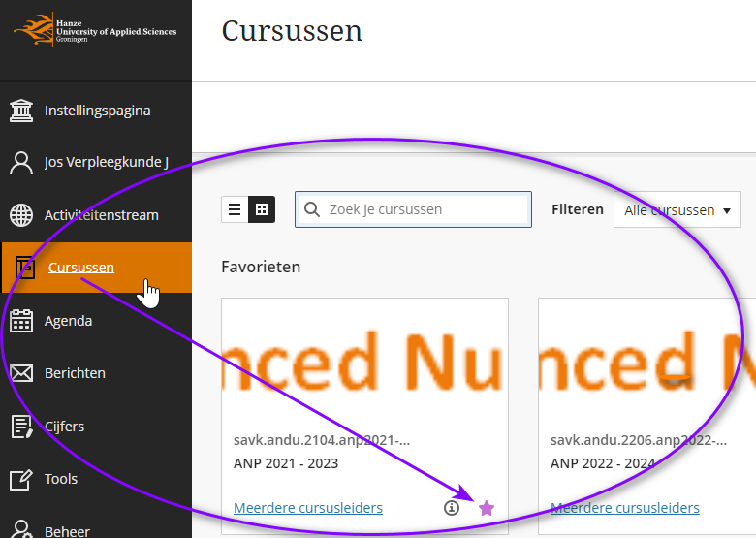Click the Cursussen page title
This screenshot has height=538, width=756.
(x=292, y=31)
